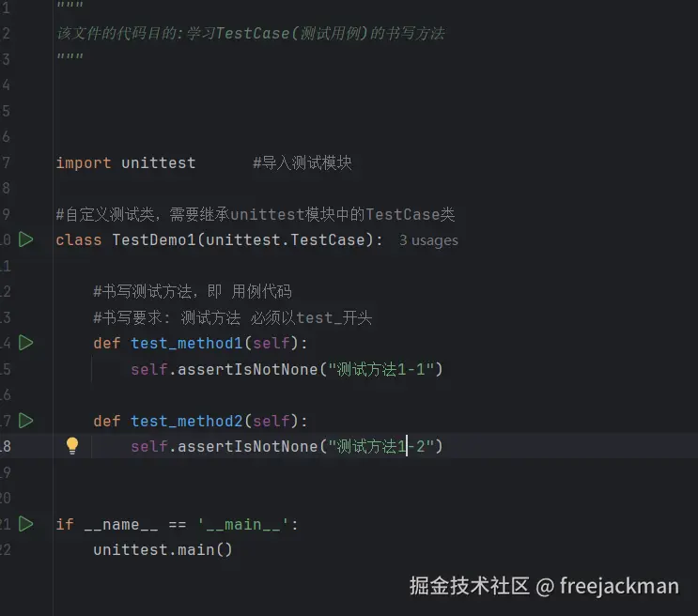Click comment '#书写测试方法,即 用例代码'
This screenshot has width=698, height=616.
click(192, 291)
